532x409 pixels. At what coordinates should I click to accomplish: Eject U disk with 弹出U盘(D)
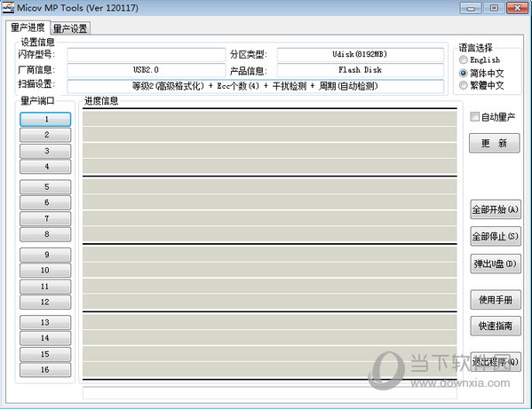point(496,263)
